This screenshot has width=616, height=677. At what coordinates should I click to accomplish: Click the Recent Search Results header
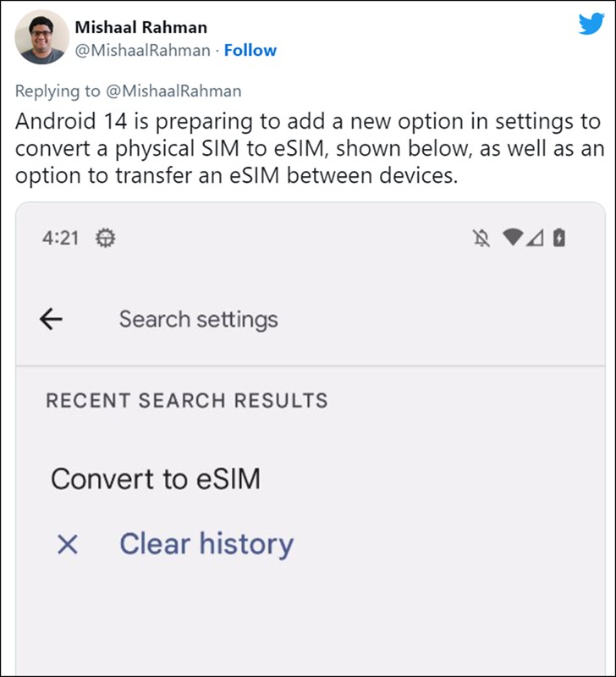[x=186, y=400]
